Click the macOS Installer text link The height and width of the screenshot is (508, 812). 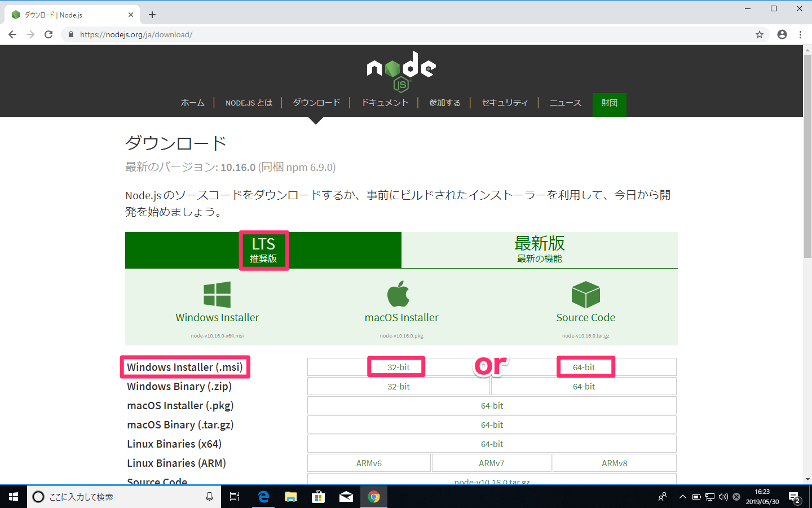[x=401, y=318]
